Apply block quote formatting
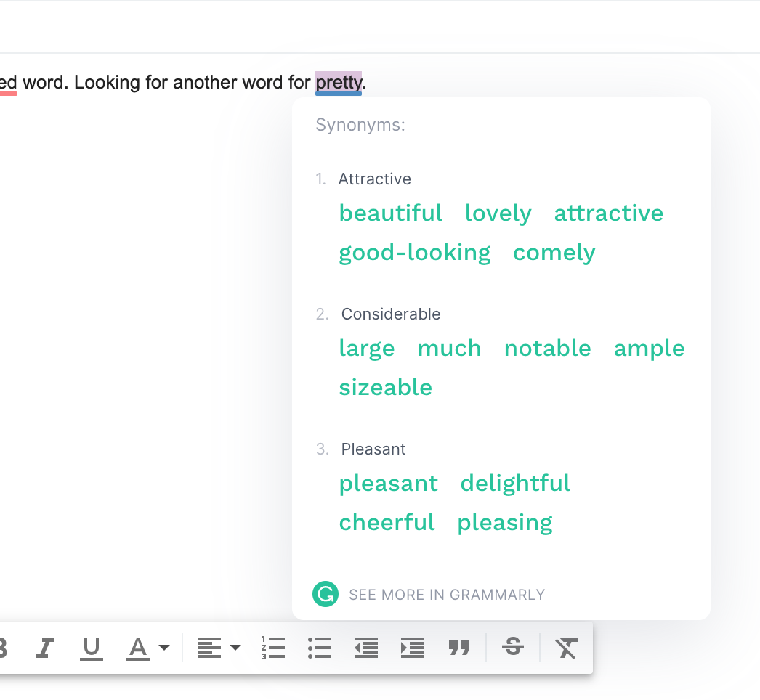The image size is (760, 700). point(459,648)
